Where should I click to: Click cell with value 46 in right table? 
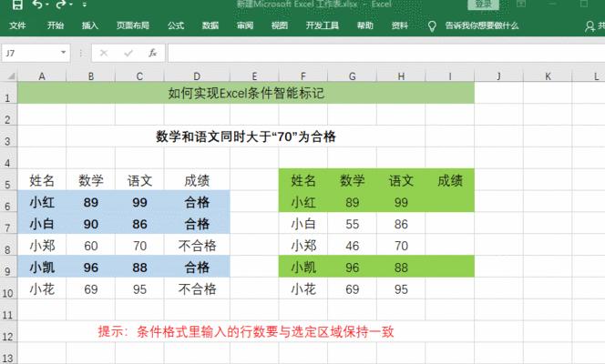pyautogui.click(x=352, y=246)
